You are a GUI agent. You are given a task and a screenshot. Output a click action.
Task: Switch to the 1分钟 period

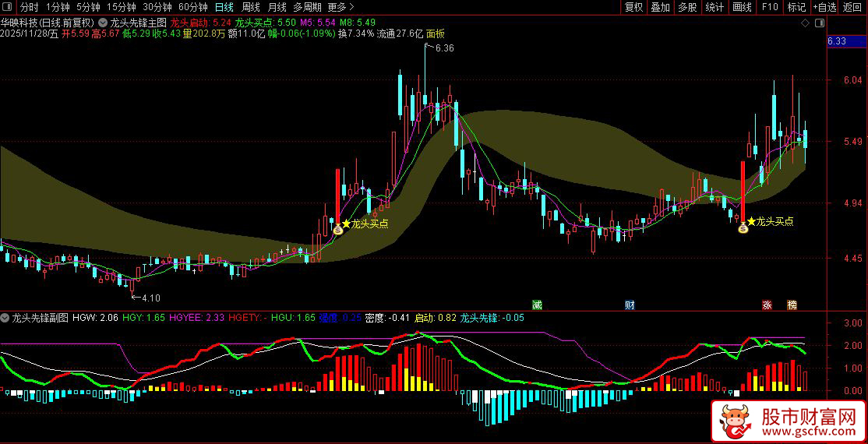(58, 7)
